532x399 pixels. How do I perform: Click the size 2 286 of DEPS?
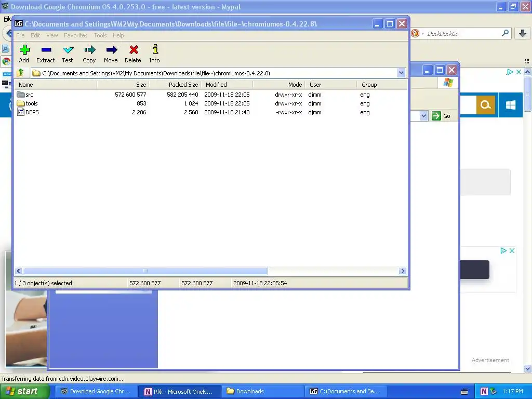139,112
